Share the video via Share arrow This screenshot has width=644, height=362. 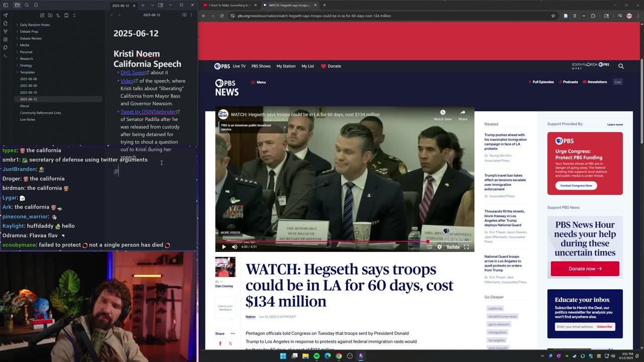pyautogui.click(x=463, y=115)
